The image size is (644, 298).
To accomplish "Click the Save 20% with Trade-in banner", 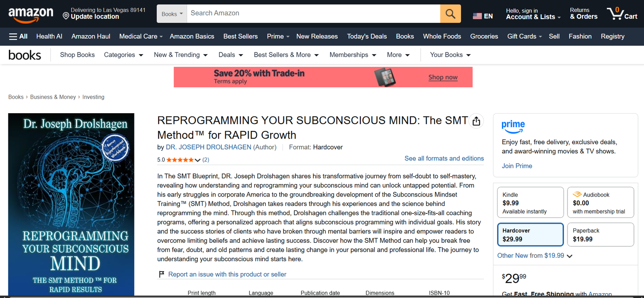I will coord(323,77).
